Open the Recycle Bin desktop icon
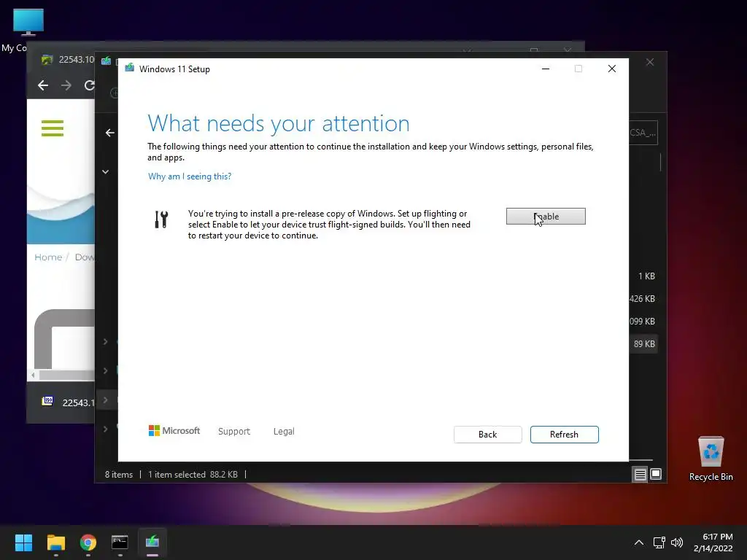747x560 pixels. (x=711, y=458)
